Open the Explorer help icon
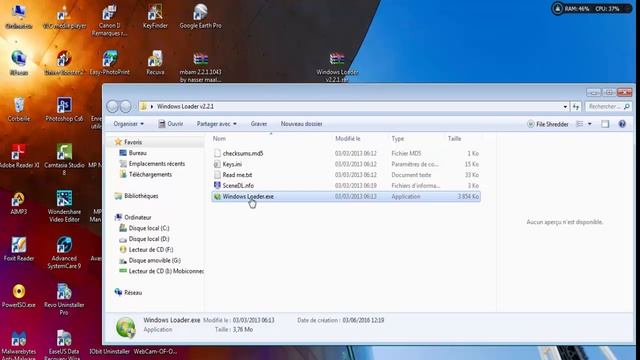The image size is (640, 360). click(622, 124)
